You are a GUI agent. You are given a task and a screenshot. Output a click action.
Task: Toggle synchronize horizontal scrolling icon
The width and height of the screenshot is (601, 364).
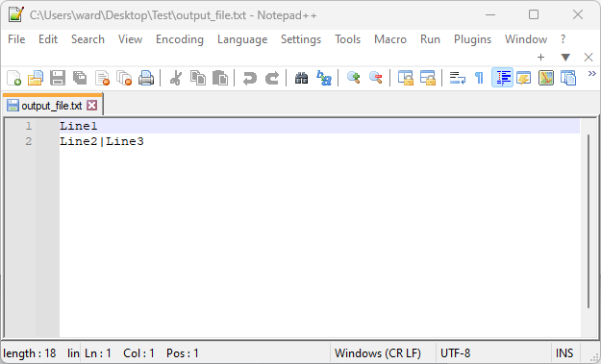click(427, 78)
